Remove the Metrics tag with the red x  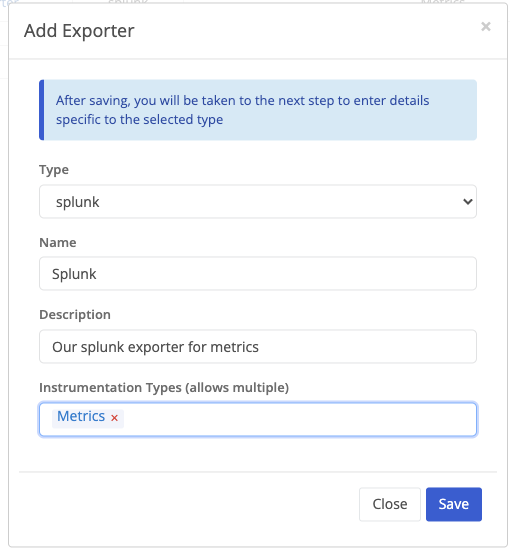coord(114,418)
